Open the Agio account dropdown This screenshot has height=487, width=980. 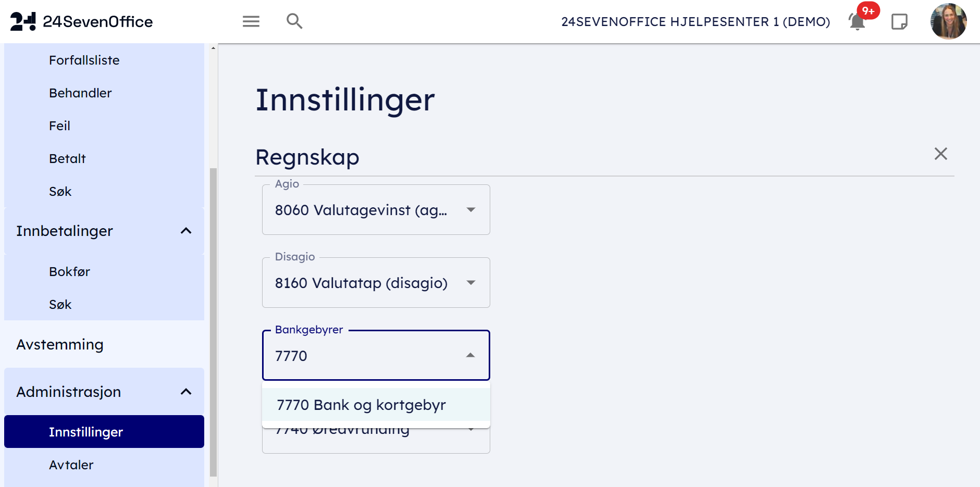[471, 210]
